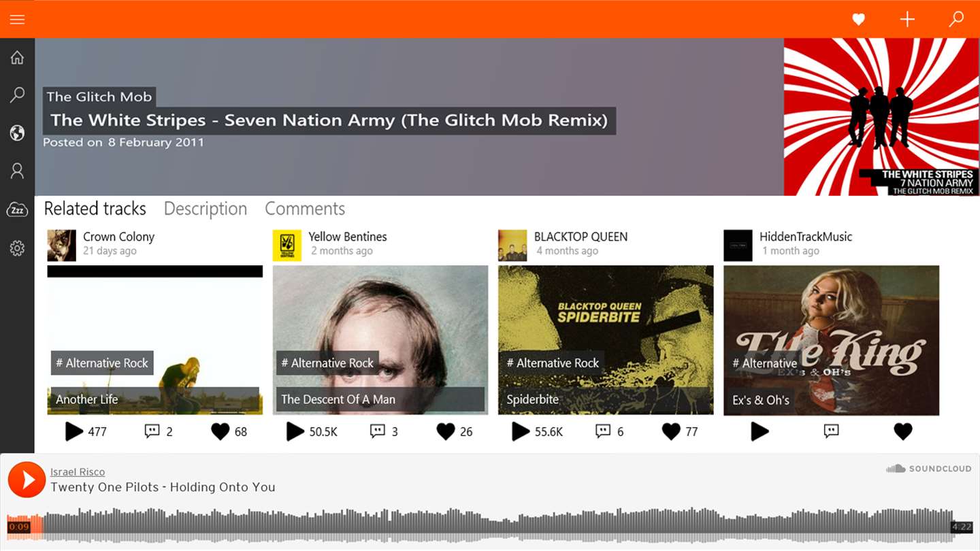Open the hamburger menu
Screen dimensions: 980x551
(17, 19)
